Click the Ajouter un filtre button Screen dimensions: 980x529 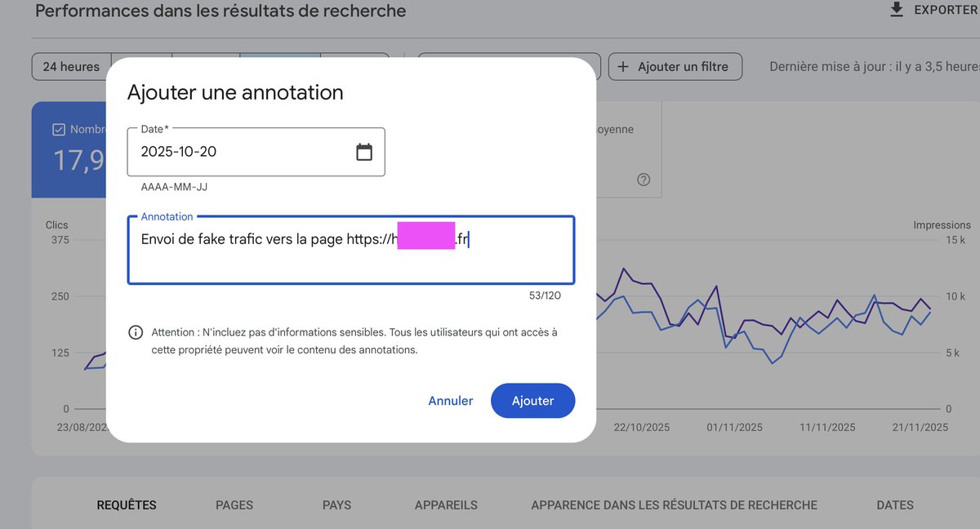point(675,67)
